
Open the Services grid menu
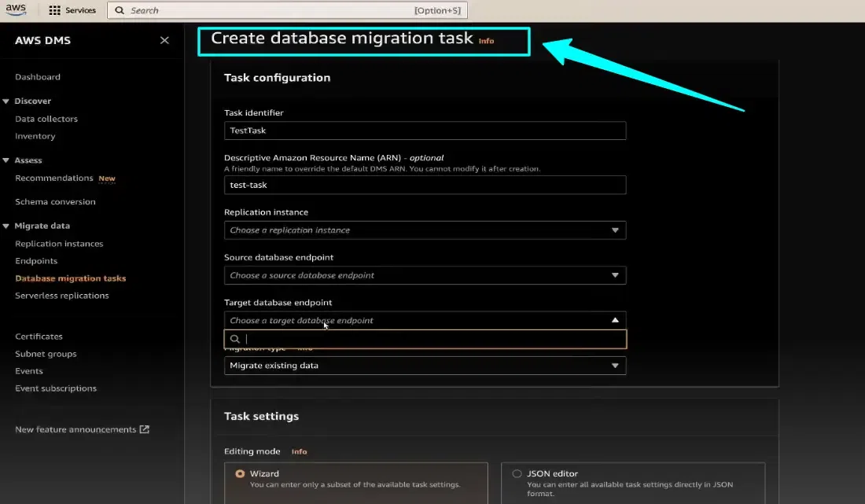tap(72, 10)
